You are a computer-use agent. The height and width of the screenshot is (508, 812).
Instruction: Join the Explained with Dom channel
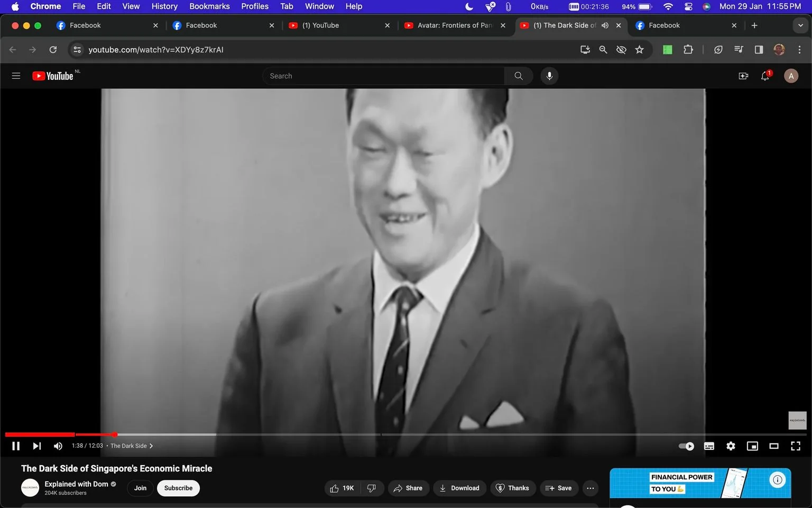[x=140, y=488]
